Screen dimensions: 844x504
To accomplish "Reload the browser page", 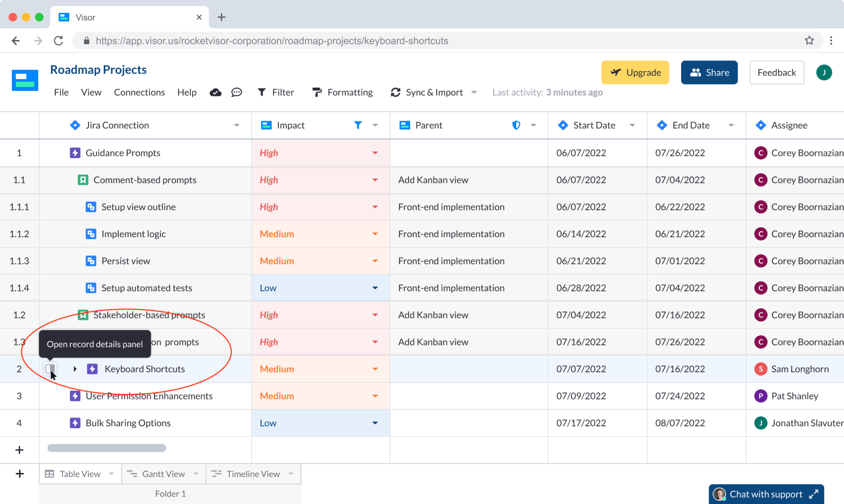I will [x=59, y=40].
